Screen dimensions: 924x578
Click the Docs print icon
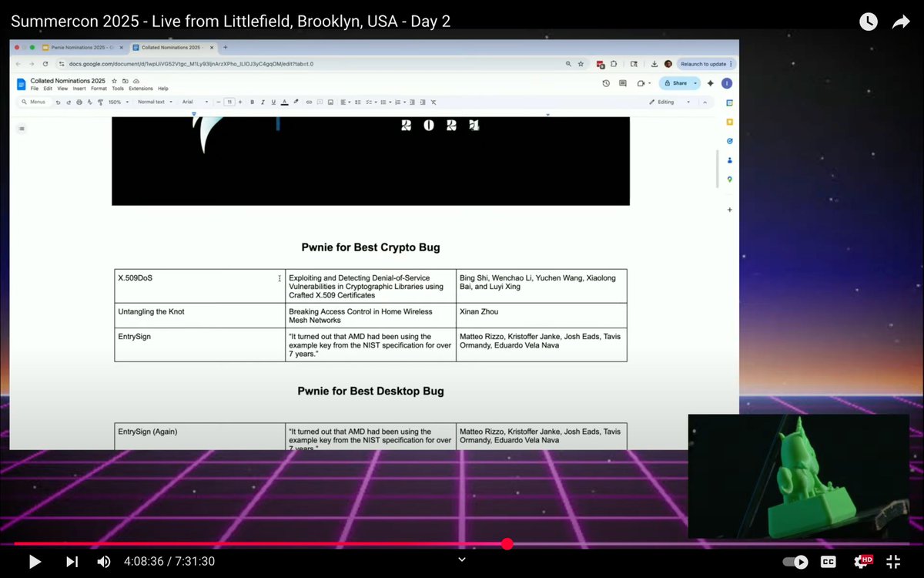coord(79,102)
